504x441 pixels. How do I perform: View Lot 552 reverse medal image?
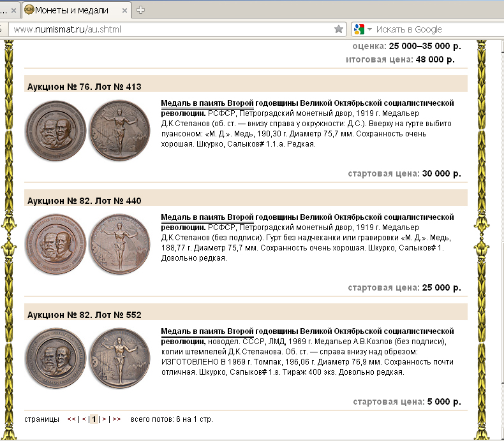(119, 358)
